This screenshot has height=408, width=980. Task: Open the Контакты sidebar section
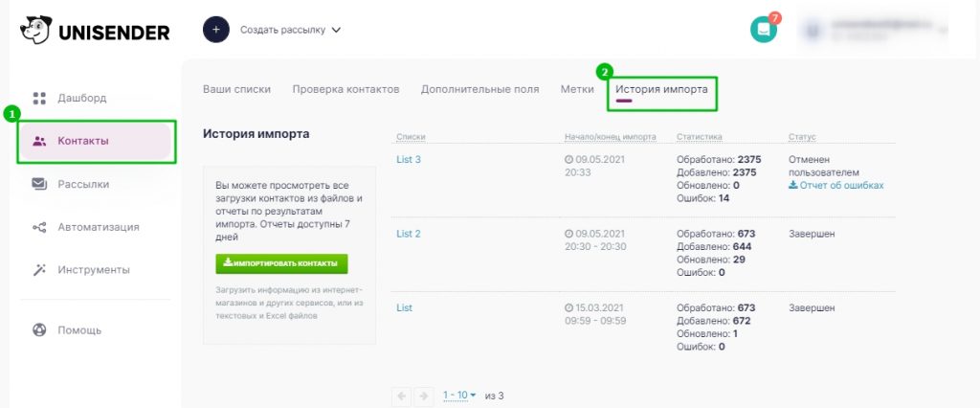(x=97, y=142)
